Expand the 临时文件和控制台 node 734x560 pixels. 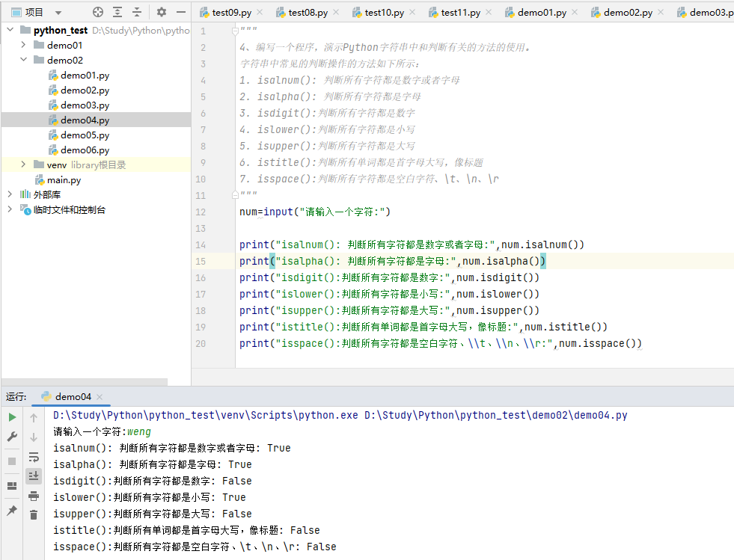pos(10,209)
